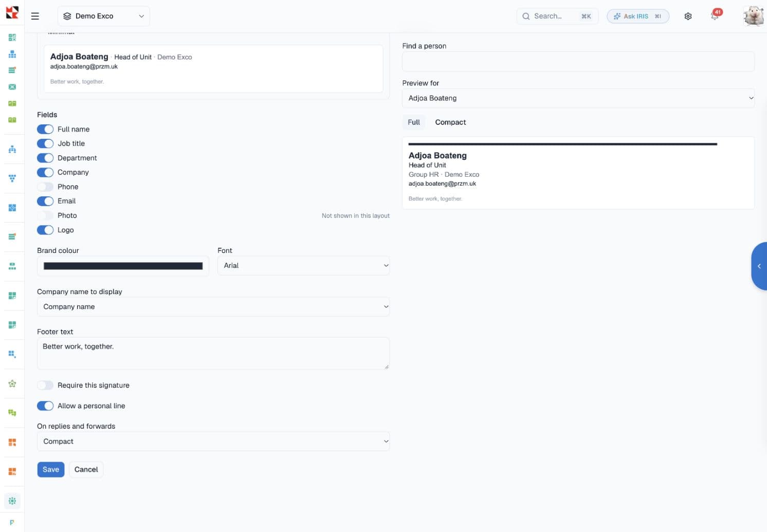Click the red and black app logo
This screenshot has width=767, height=532.
pyautogui.click(x=12, y=12)
